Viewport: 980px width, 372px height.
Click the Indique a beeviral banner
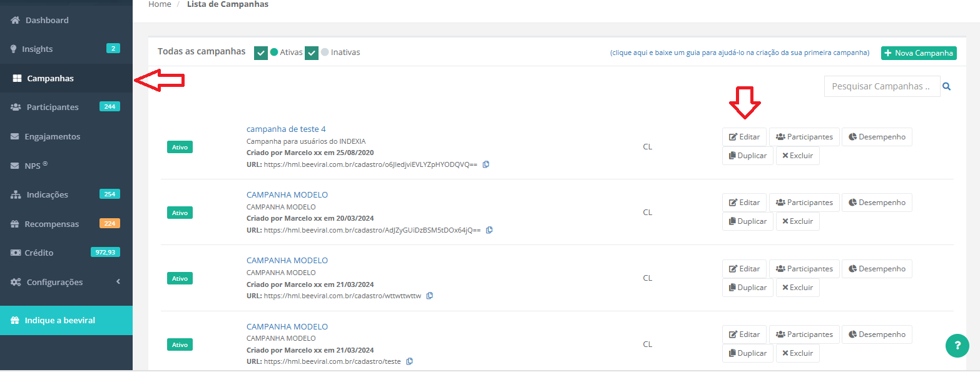click(66, 320)
